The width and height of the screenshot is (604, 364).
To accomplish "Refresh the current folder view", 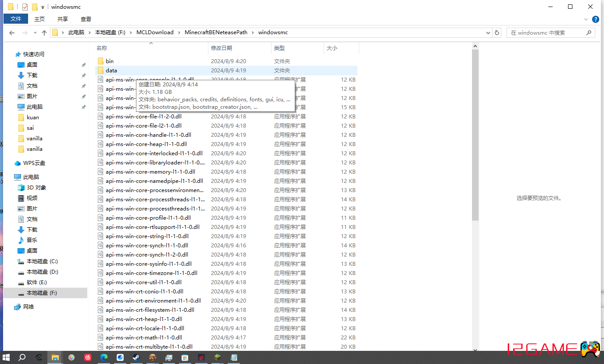I will 497,32.
